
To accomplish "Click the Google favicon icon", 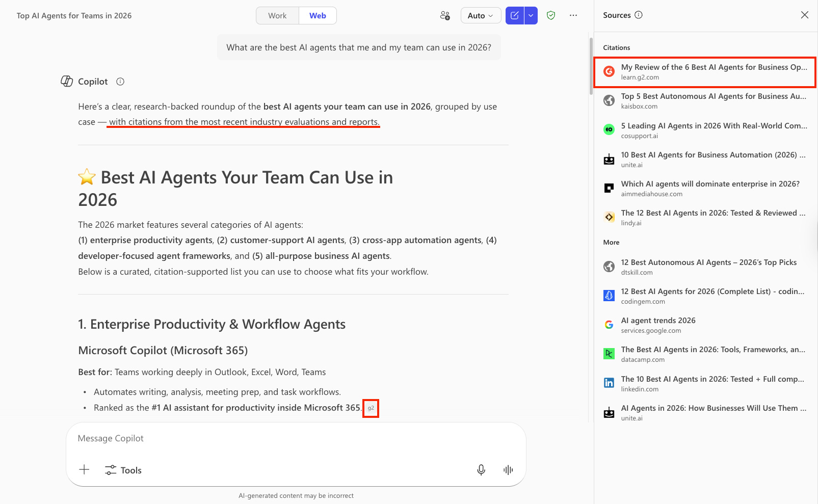I will point(609,325).
